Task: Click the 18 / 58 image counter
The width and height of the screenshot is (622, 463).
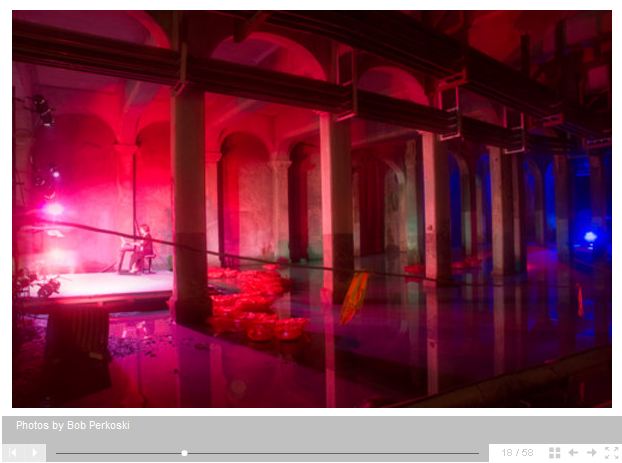Action: point(517,453)
